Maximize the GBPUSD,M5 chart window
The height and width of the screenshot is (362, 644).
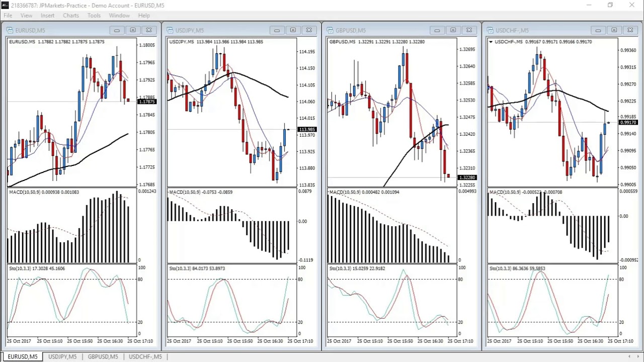453,30
